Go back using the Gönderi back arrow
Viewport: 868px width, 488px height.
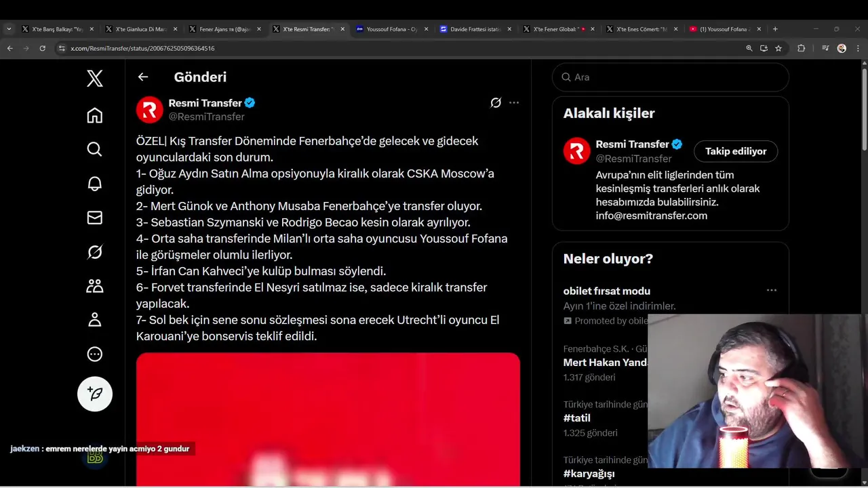coord(143,77)
